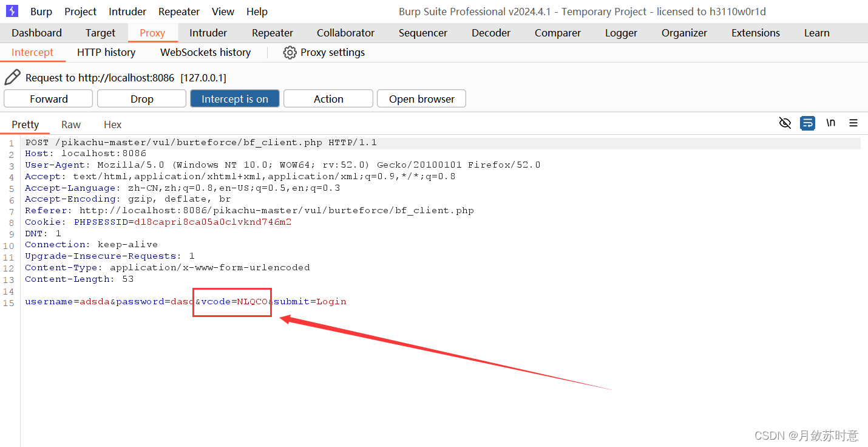Image resolution: width=868 pixels, height=447 pixels.
Task: Switch to the Repeater tool tab
Action: tap(273, 33)
